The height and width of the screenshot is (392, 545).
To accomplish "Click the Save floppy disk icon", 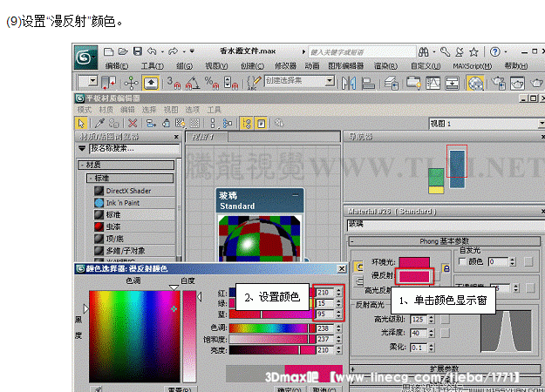I will (138, 51).
